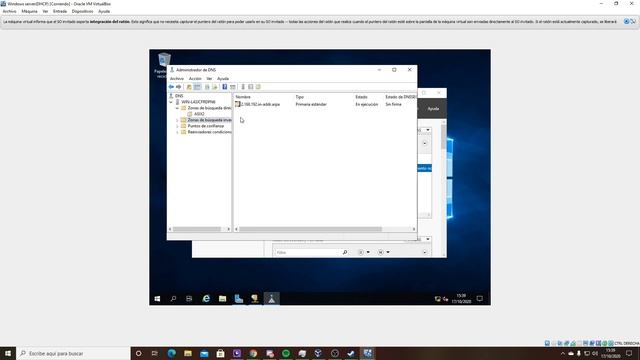Viewport: 640px width, 360px height.
Task: Open Steam on host taskbar
Action: tap(351, 353)
